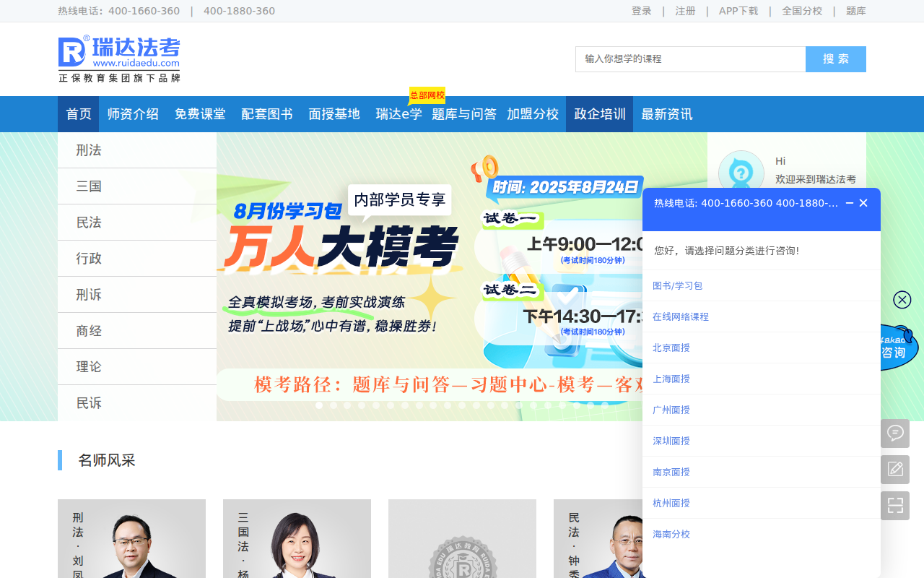Select 行政 in the subject sidebar
The height and width of the screenshot is (578, 924).
(x=137, y=259)
